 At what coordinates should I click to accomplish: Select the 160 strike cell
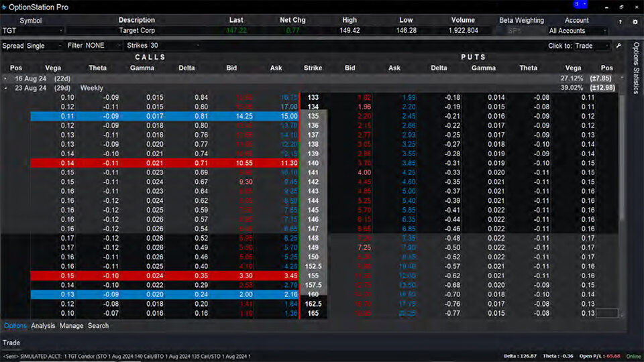pos(313,294)
